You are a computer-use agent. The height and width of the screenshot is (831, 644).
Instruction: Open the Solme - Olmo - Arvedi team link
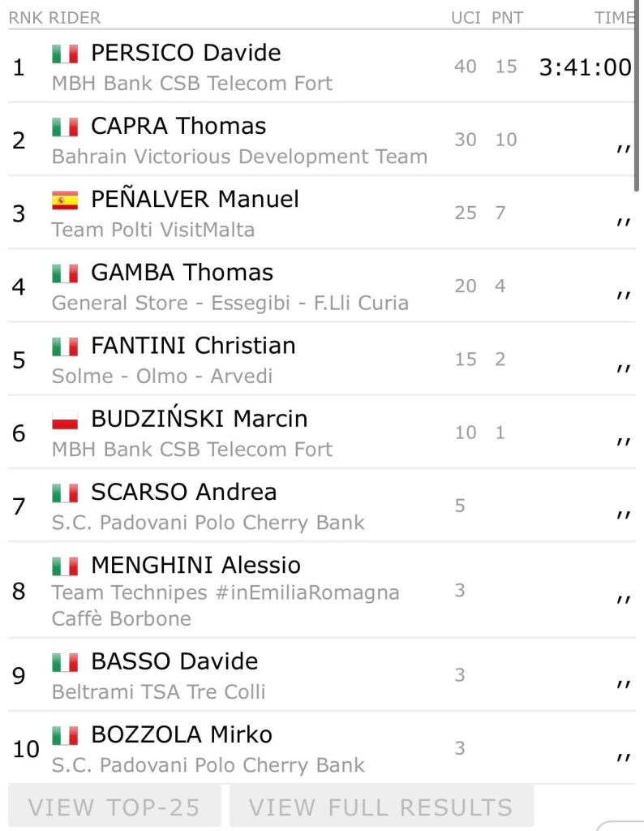tap(162, 376)
